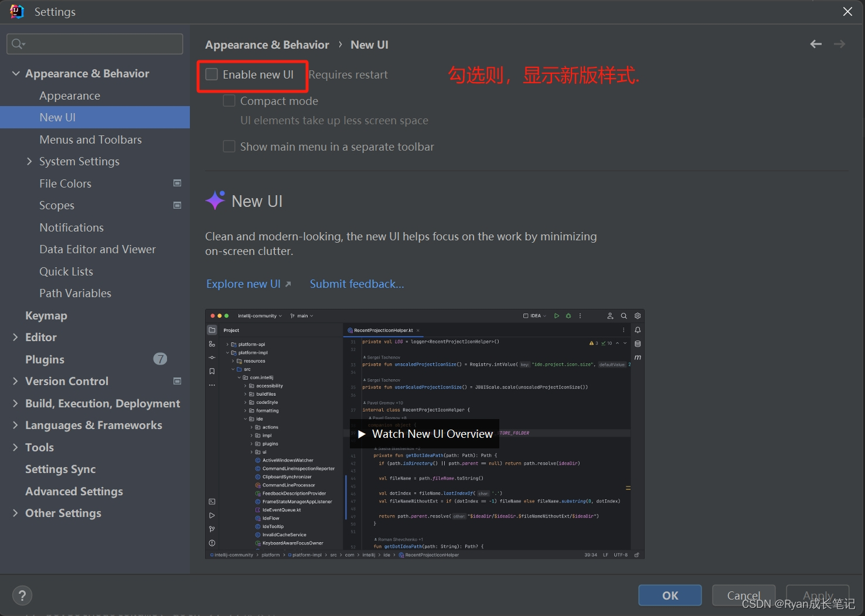Image resolution: width=865 pixels, height=616 pixels.
Task: Expand the Tools section
Action: click(x=16, y=447)
